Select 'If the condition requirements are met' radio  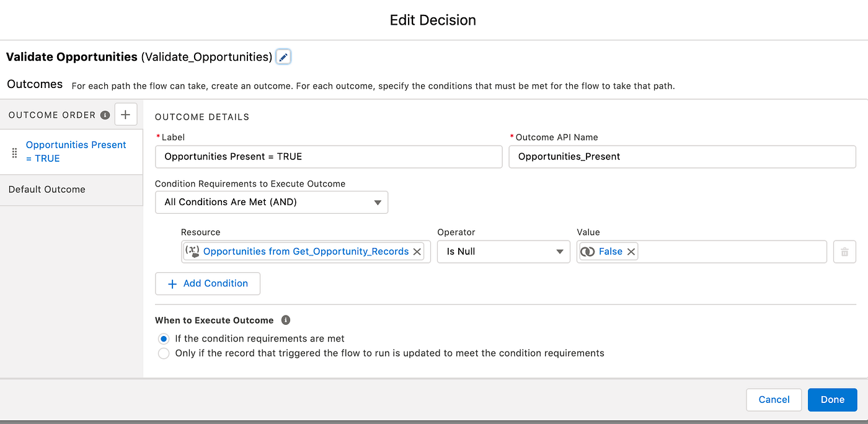tap(164, 339)
